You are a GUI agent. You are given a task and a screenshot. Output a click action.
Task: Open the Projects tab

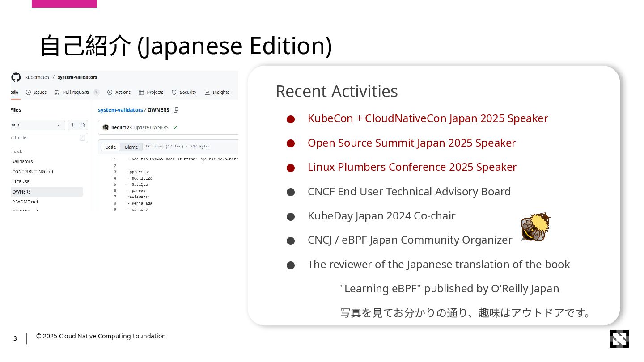pos(151,93)
